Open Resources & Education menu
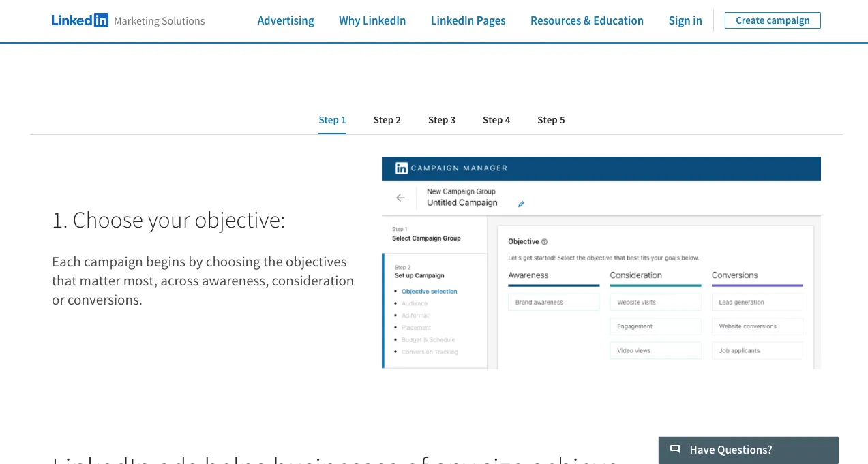This screenshot has height=464, width=868. (587, 20)
